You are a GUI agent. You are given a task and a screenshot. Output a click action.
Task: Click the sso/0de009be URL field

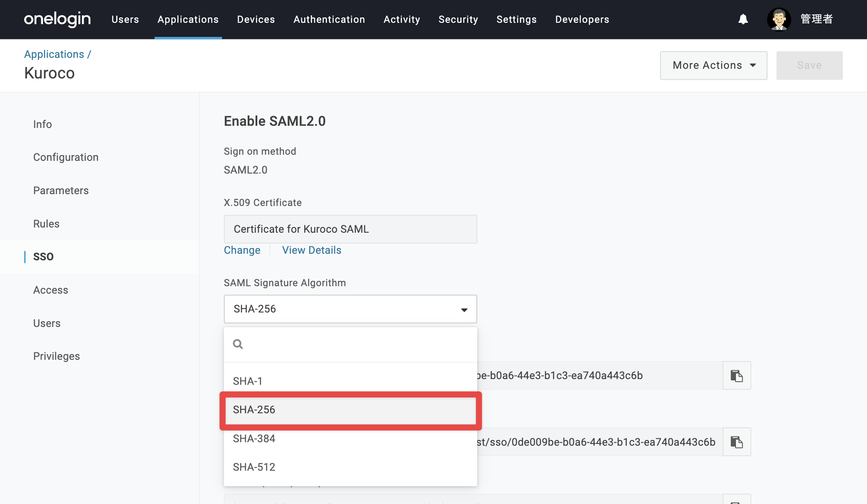pyautogui.click(x=600, y=442)
